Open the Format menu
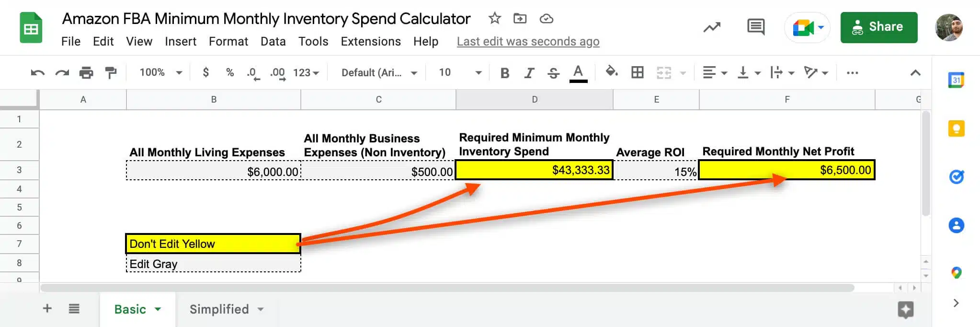Viewport: 980px width, 327px height. tap(228, 42)
